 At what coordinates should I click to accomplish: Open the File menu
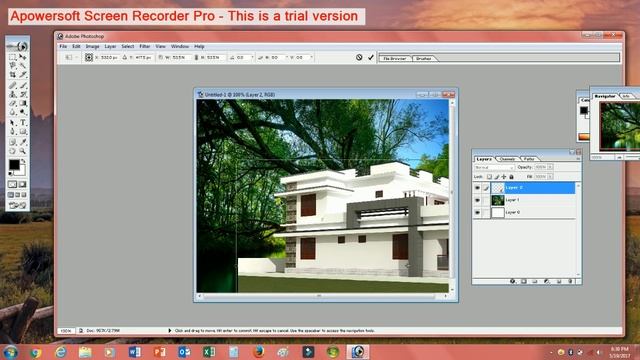coord(63,47)
